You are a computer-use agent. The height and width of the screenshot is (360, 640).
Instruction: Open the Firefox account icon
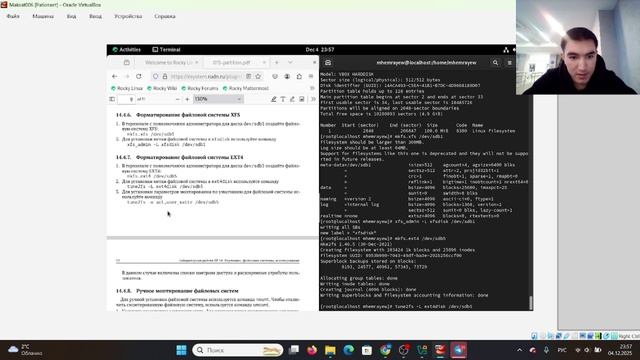coord(287,76)
